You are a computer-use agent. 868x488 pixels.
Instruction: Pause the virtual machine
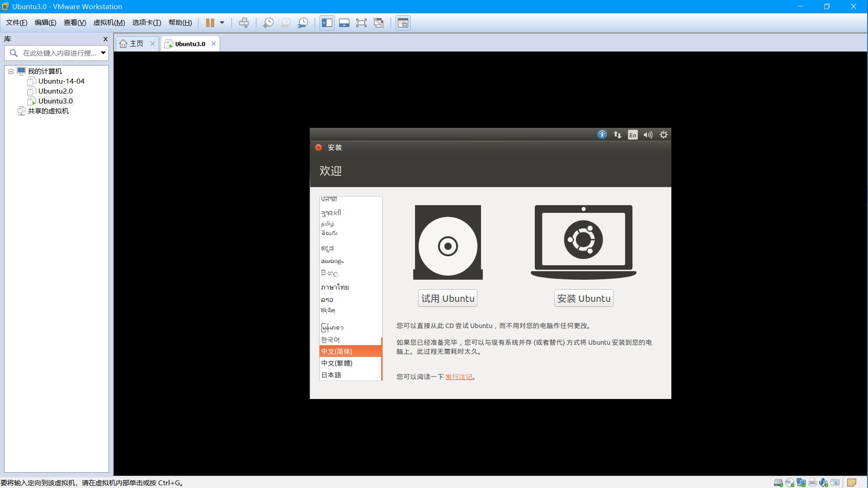point(210,23)
